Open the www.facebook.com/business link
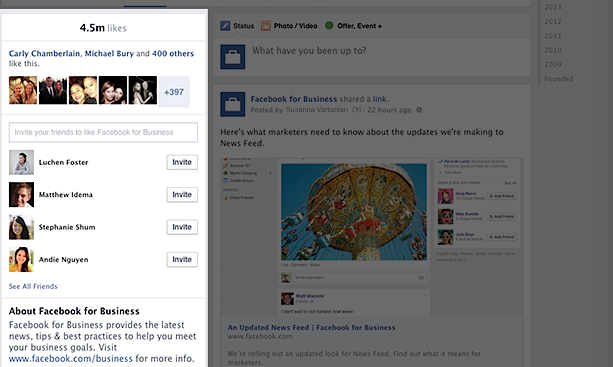The width and height of the screenshot is (613, 367). [x=71, y=358]
